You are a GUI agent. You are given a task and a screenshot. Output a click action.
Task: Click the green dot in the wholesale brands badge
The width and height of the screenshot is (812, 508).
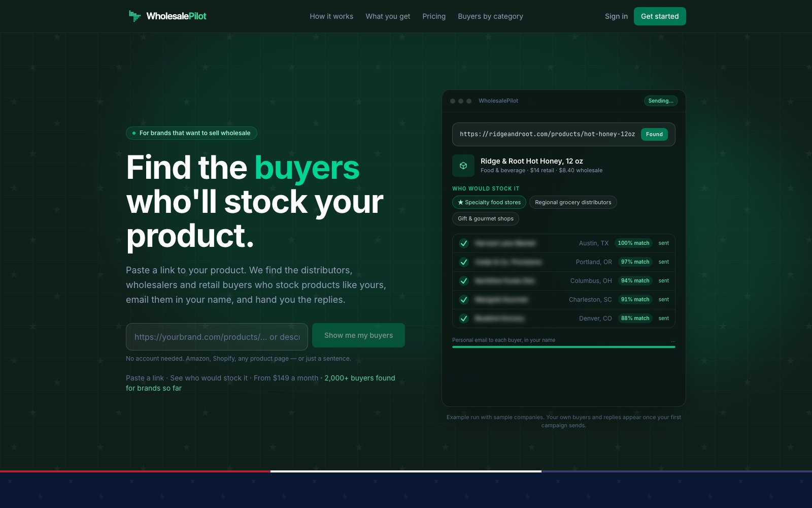coord(134,133)
